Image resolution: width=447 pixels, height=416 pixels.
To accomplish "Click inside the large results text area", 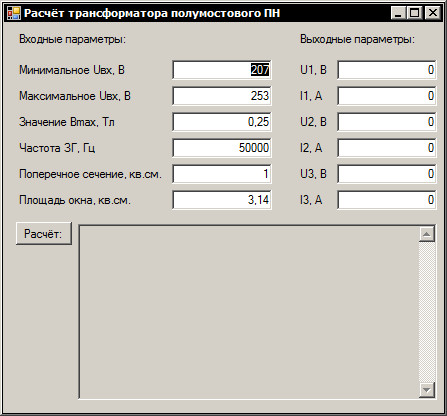I will coord(249,312).
